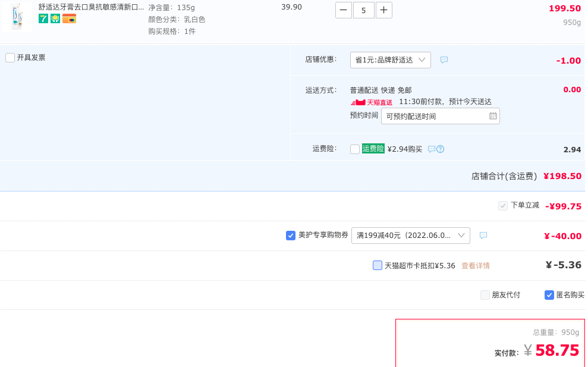Click the 总重量: 950g text
This screenshot has height=367, width=588.
(x=556, y=332)
